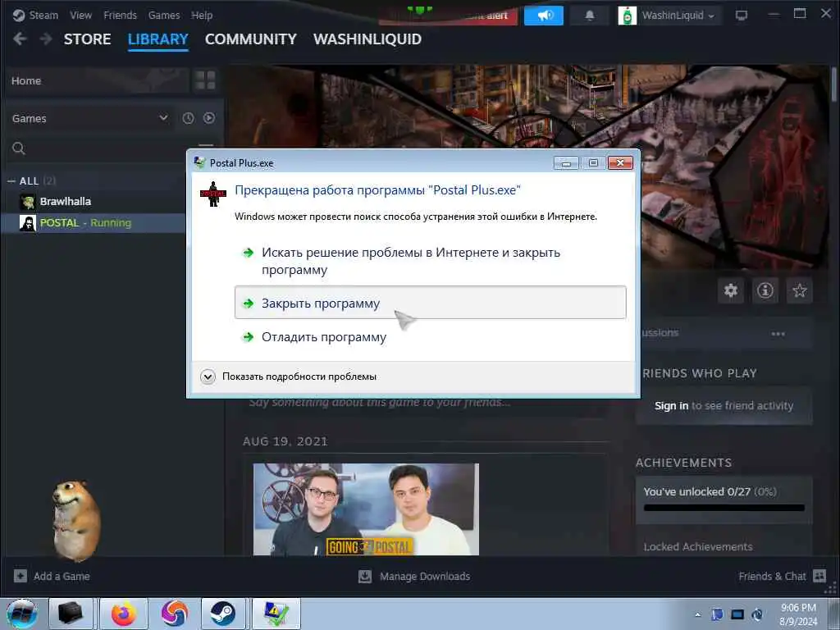The height and width of the screenshot is (630, 840).
Task: Click the Locked Achievements label
Action: (x=698, y=547)
